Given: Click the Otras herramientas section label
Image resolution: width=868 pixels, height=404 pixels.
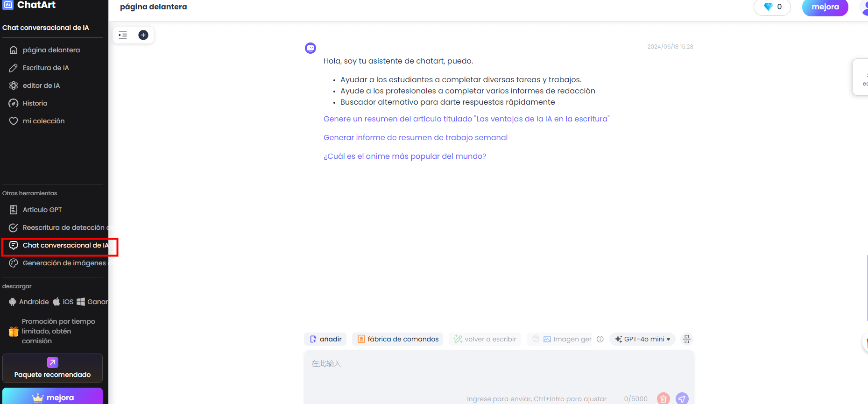Looking at the screenshot, I should [30, 193].
